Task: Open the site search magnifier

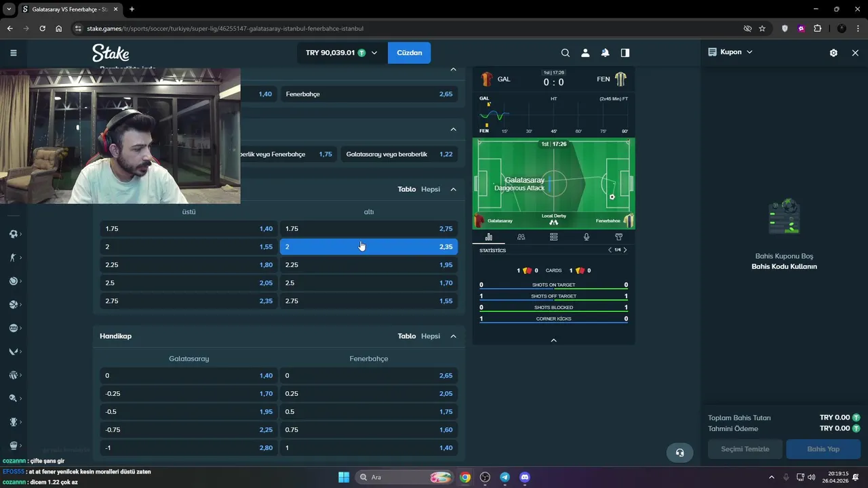Action: (x=566, y=53)
